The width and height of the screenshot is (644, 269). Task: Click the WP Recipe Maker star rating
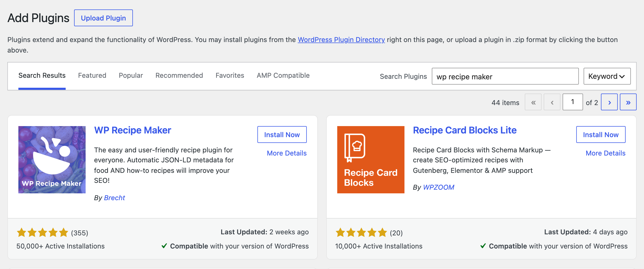point(43,232)
